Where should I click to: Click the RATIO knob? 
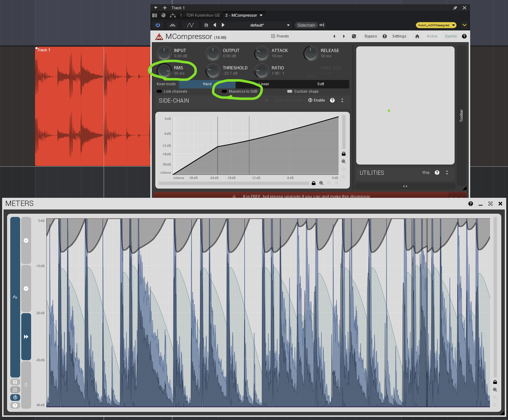262,70
